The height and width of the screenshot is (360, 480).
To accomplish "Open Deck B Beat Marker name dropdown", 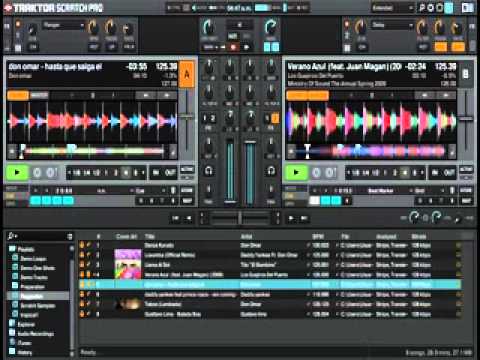I will tap(381, 191).
